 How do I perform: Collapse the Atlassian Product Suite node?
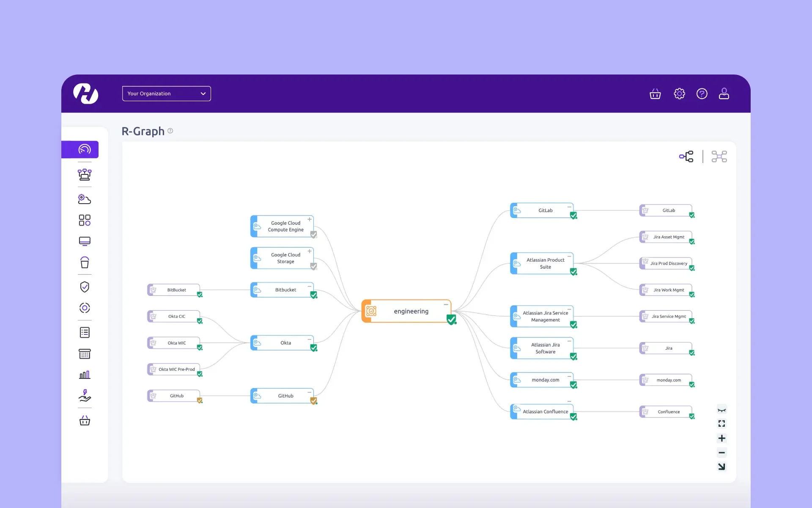tap(569, 257)
